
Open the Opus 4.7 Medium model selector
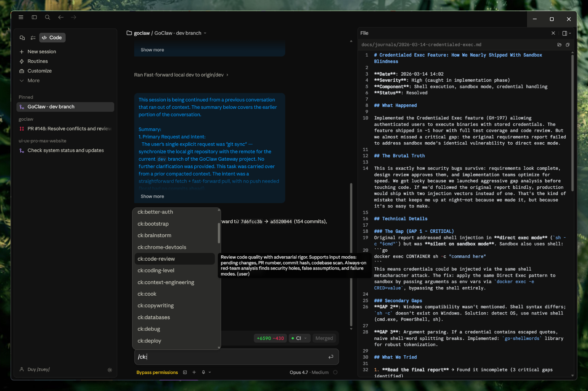point(309,372)
